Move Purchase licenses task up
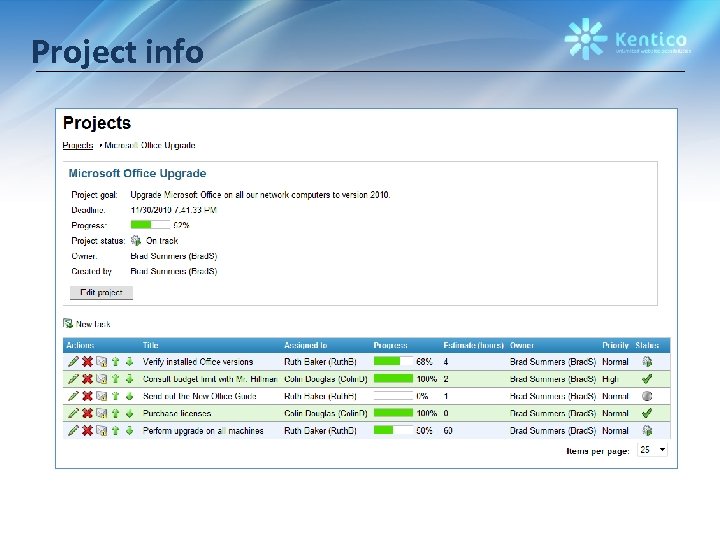The image size is (720, 540). pyautogui.click(x=116, y=413)
